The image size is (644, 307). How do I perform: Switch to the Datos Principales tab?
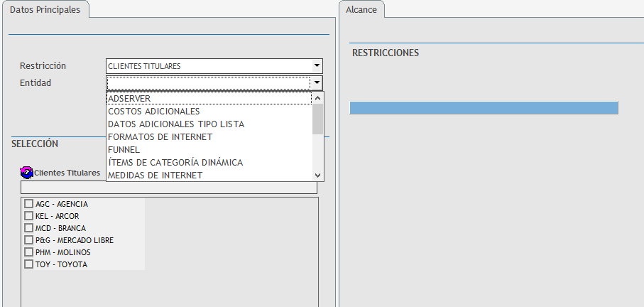45,10
